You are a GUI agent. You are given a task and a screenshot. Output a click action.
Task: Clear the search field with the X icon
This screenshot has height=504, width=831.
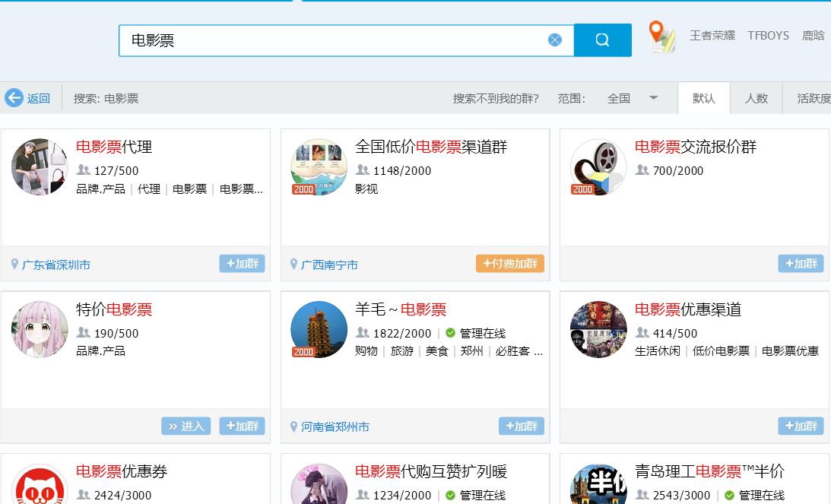[555, 40]
